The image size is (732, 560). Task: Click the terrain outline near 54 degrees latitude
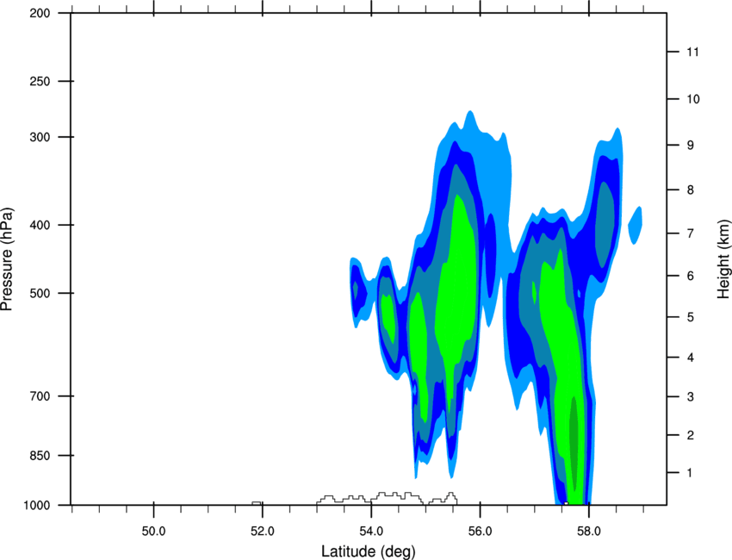tap(387, 498)
